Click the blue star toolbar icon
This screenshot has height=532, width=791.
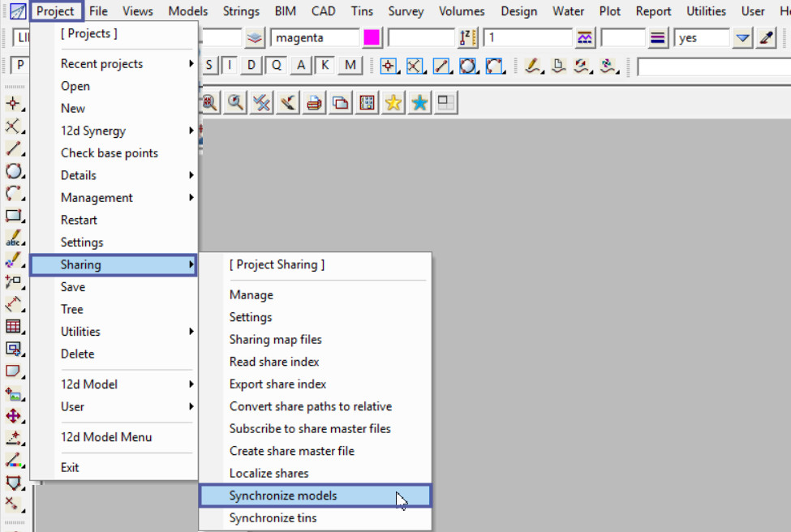point(419,103)
